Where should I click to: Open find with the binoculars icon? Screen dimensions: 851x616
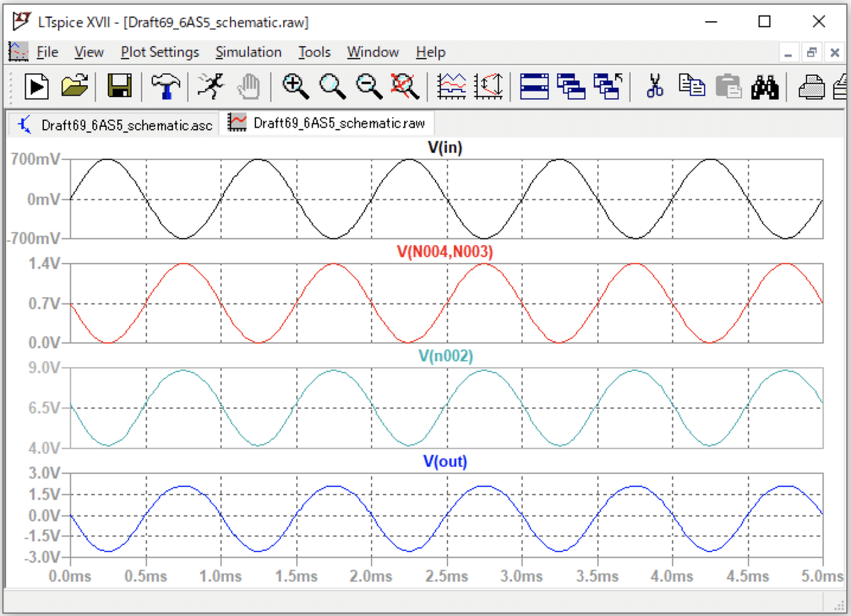[765, 86]
